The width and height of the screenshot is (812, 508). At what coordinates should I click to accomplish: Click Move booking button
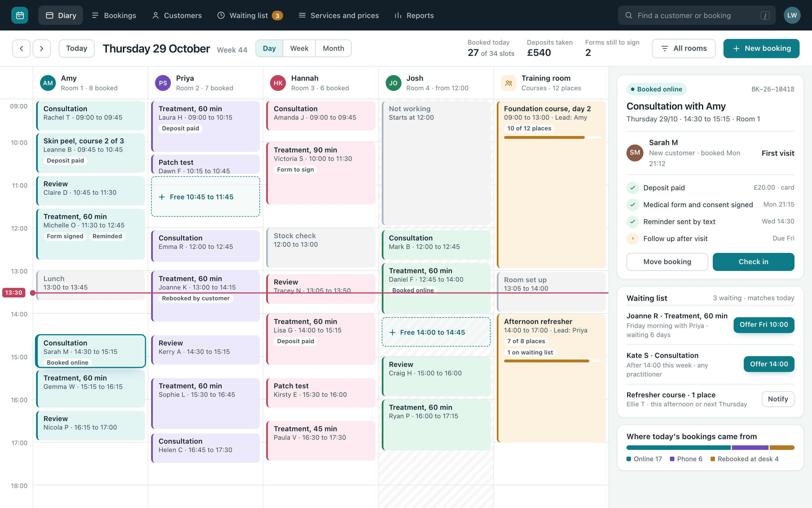pos(667,262)
